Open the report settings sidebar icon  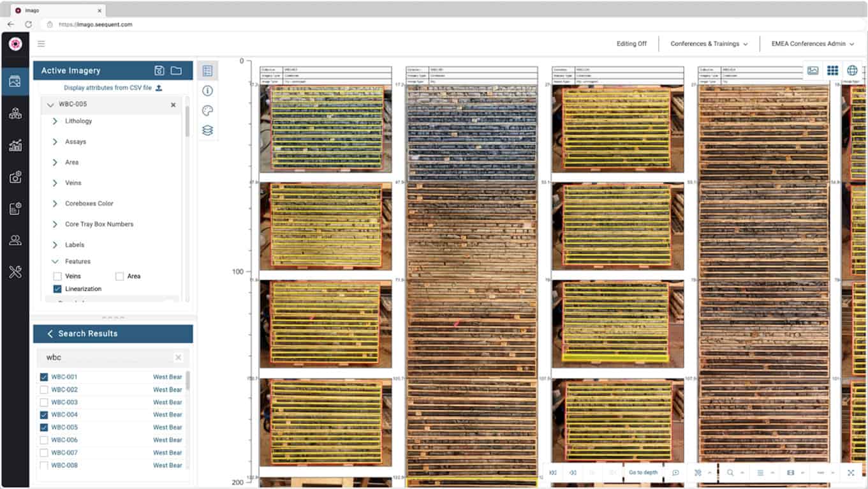[15, 208]
